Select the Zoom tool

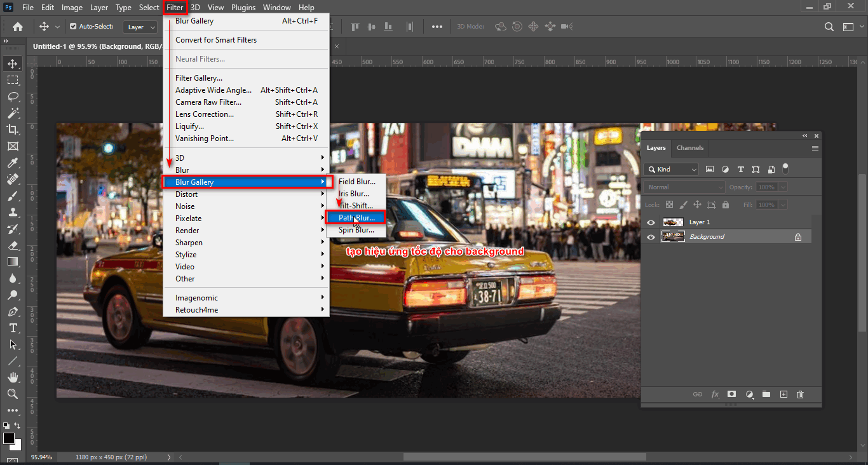[13, 394]
